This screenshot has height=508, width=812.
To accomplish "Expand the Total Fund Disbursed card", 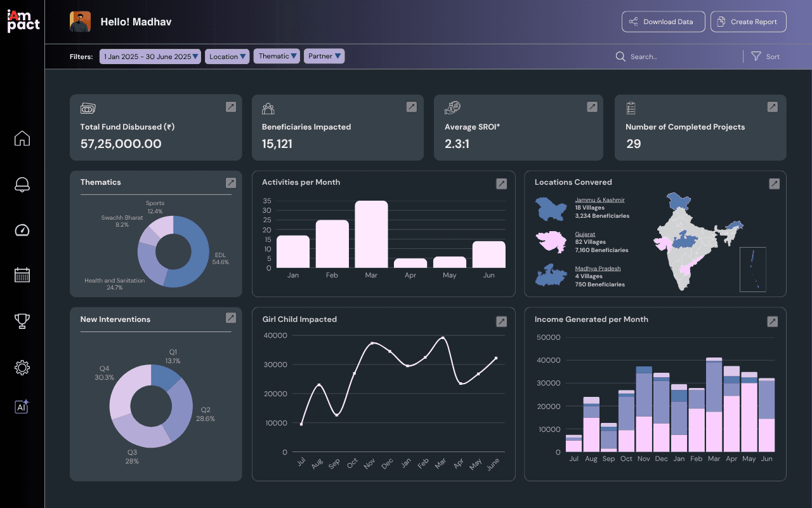I will click(x=231, y=107).
